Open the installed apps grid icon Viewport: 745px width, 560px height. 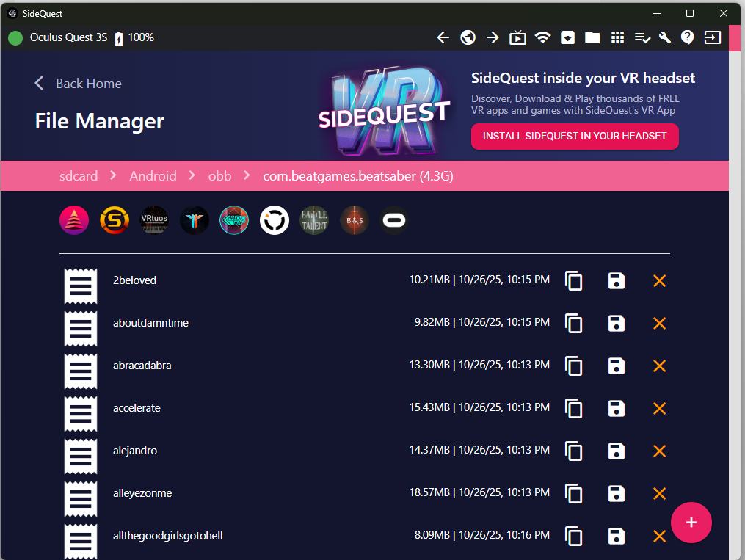pyautogui.click(x=618, y=37)
